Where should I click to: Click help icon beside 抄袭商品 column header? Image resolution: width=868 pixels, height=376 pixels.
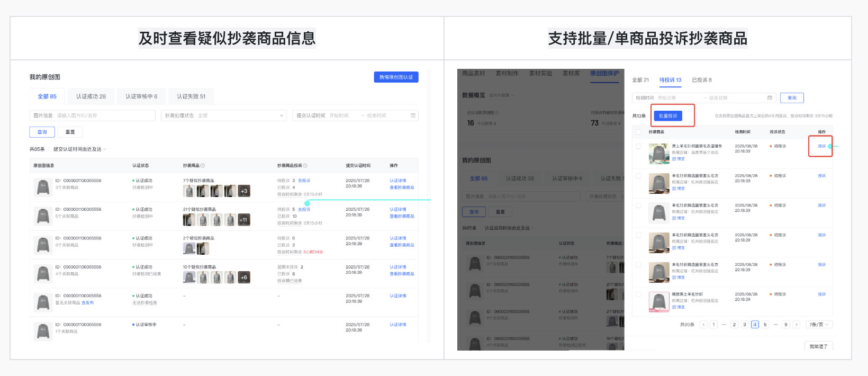pyautogui.click(x=203, y=166)
